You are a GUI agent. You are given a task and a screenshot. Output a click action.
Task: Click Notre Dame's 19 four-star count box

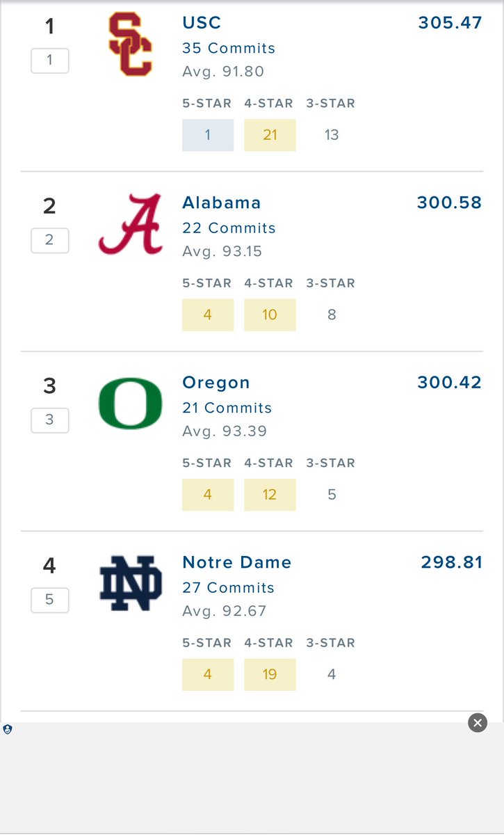tap(270, 674)
